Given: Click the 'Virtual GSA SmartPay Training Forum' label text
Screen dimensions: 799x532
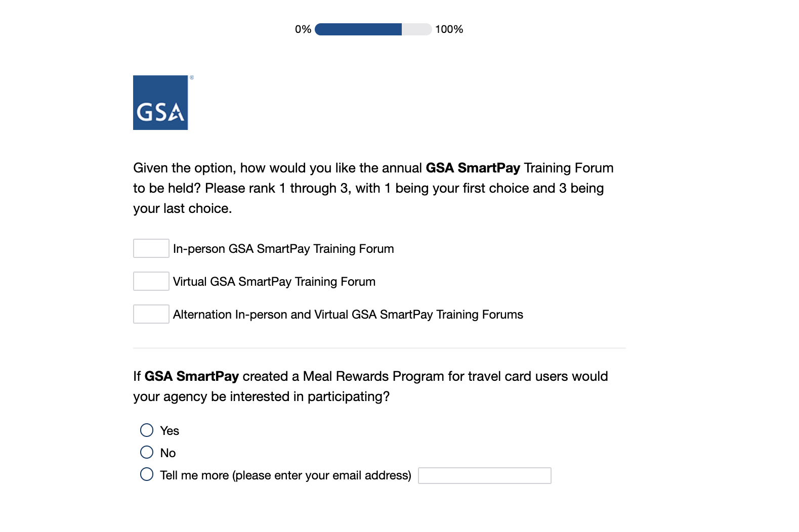Looking at the screenshot, I should 274,282.
